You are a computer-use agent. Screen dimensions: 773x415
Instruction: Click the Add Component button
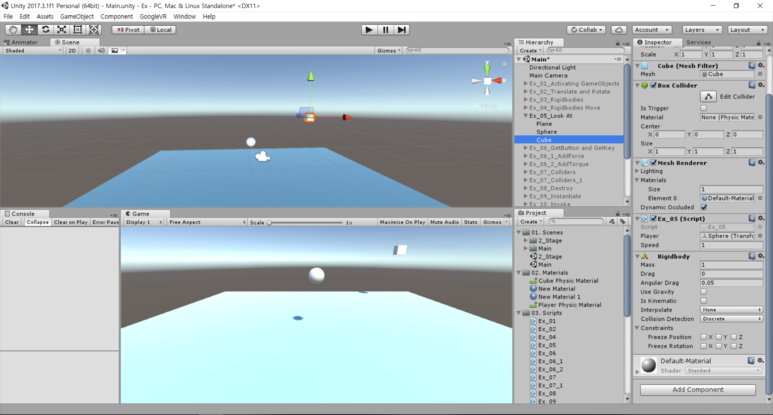click(698, 389)
